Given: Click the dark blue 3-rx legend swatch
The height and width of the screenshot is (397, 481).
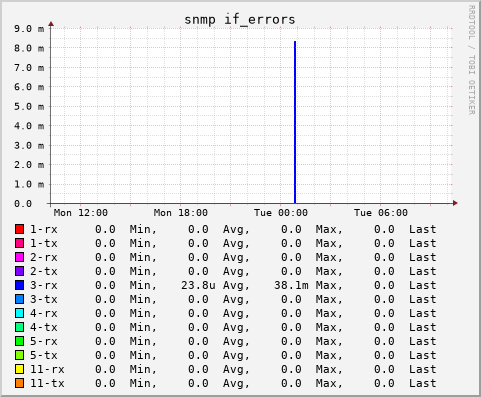Looking at the screenshot, I should point(19,285).
